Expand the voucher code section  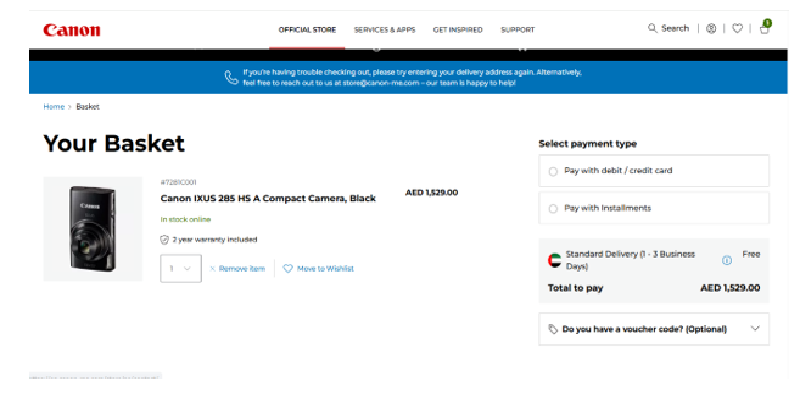(654, 329)
